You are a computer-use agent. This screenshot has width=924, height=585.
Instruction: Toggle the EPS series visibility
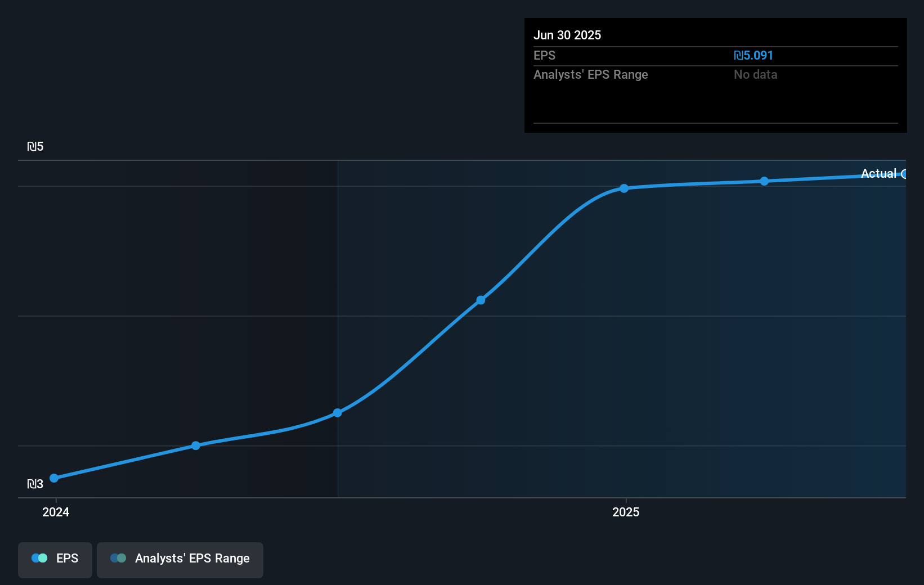tap(55, 559)
